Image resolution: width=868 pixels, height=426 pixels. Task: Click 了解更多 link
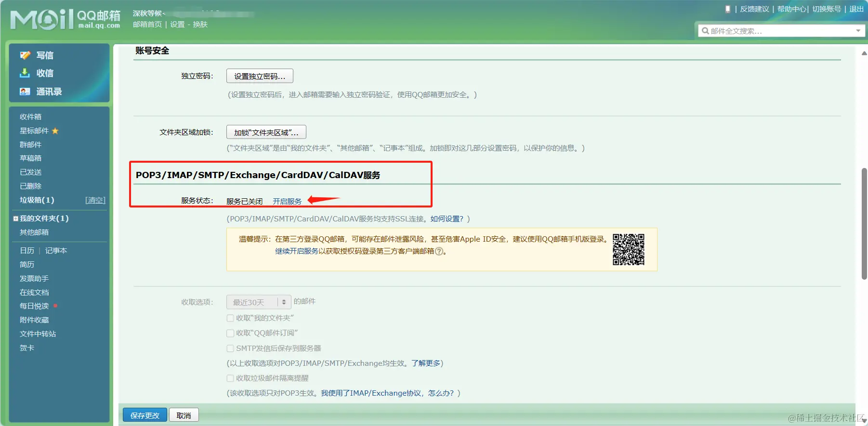pyautogui.click(x=426, y=363)
